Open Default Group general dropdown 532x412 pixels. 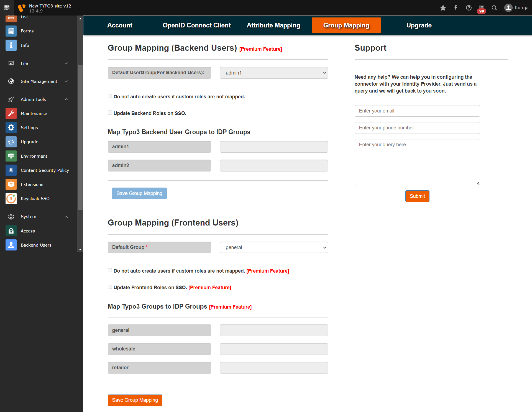[x=274, y=247]
